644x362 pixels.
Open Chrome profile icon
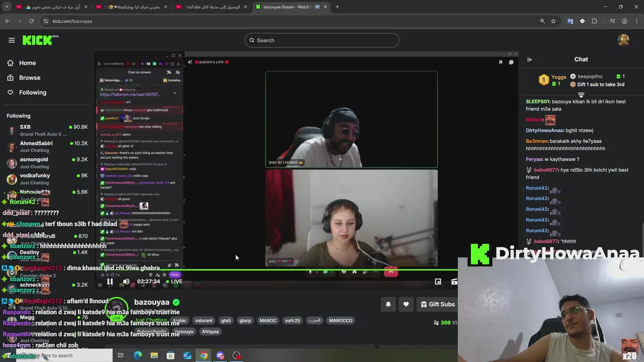[x=624, y=21]
